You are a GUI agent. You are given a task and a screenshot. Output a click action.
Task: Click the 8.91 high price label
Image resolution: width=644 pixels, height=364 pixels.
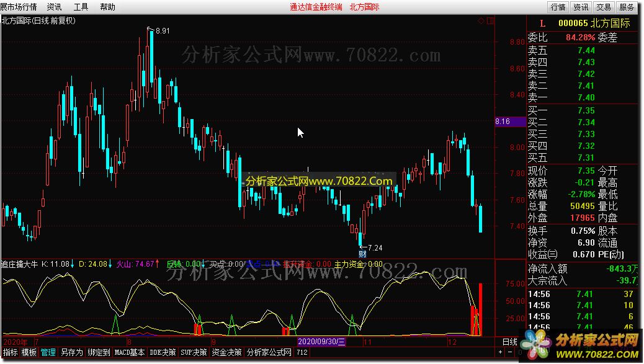point(163,31)
